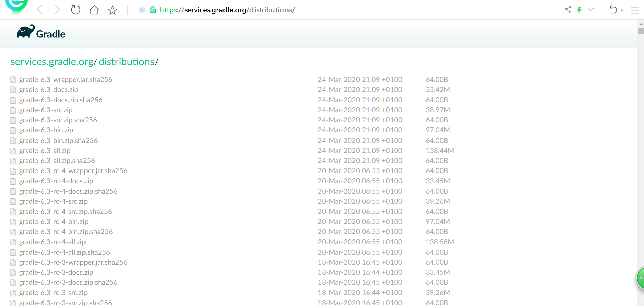This screenshot has height=306, width=644.
Task: Click the scrollbar up arrow
Action: click(641, 24)
